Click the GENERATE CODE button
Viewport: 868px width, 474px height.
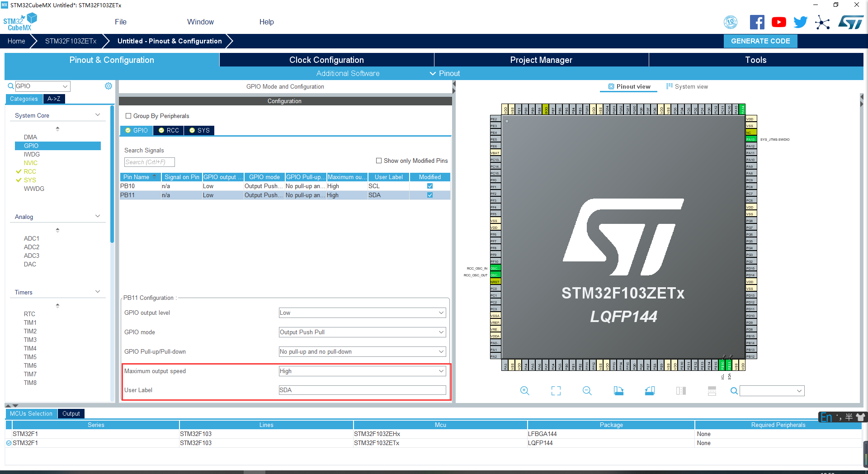coord(760,41)
